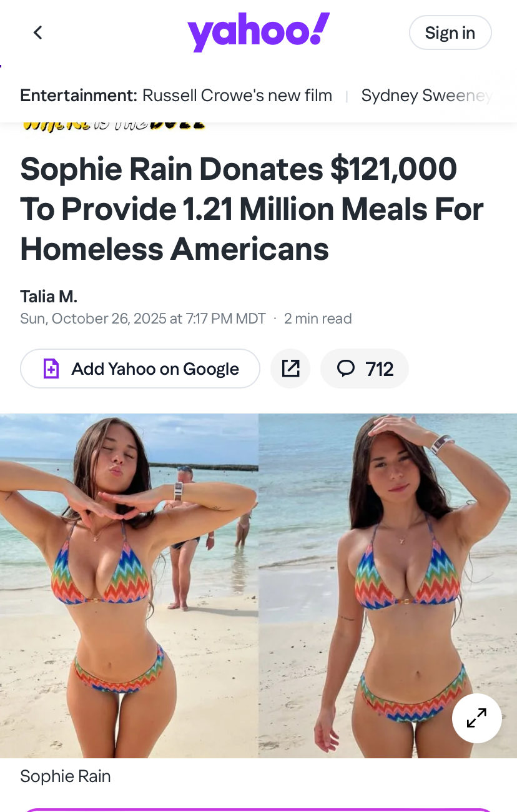517x812 pixels.
Task: Share article via the external-link icon
Action: click(x=290, y=369)
